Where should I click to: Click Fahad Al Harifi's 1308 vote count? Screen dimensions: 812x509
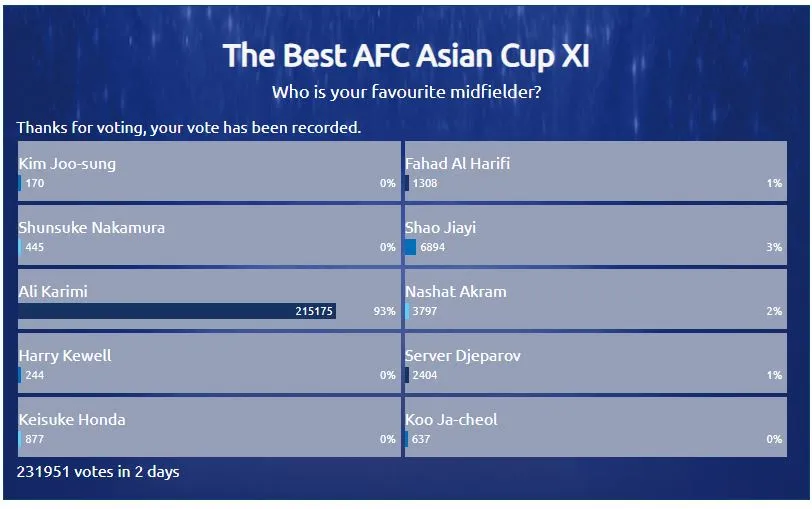click(425, 183)
